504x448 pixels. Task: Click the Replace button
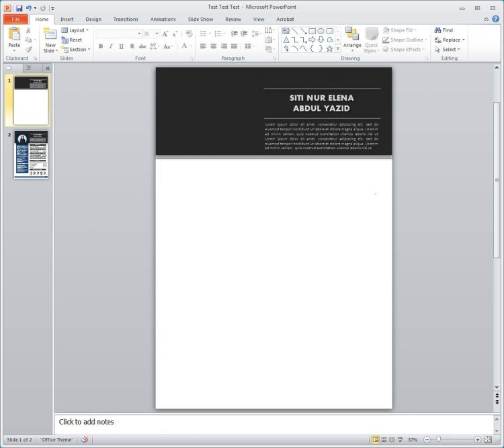point(450,40)
